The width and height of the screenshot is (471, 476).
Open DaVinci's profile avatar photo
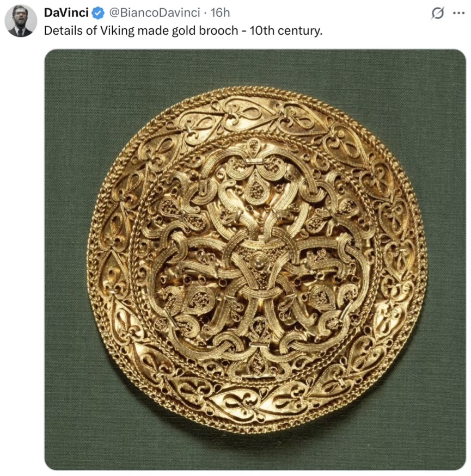(21, 21)
